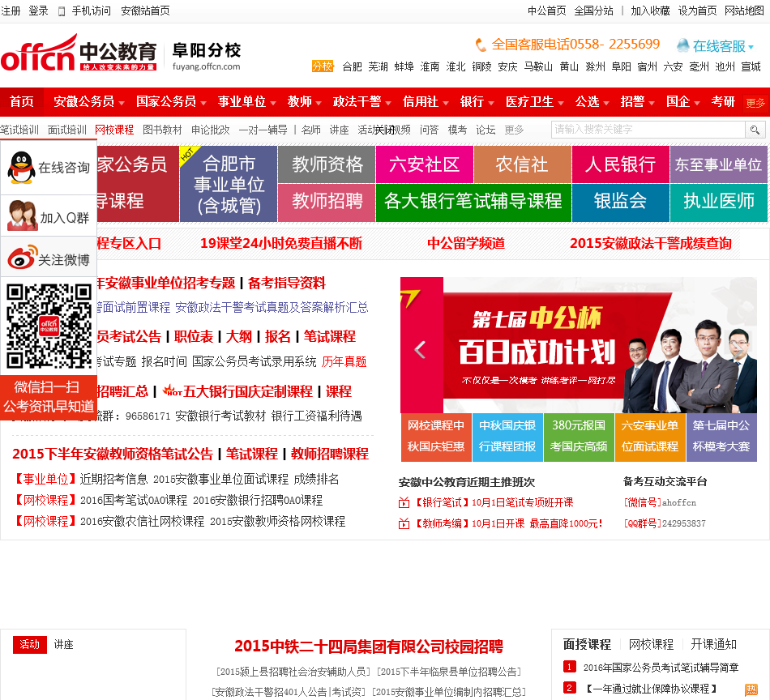Click the mobile phone icon beside 手机访问

[62, 11]
